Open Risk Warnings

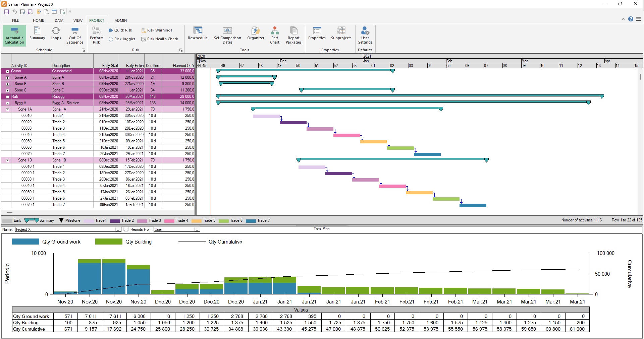(157, 30)
